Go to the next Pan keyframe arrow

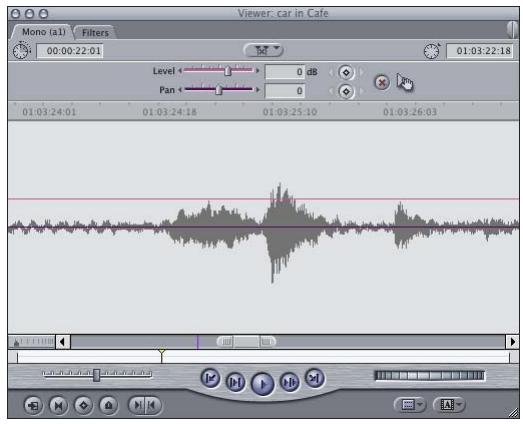click(361, 91)
